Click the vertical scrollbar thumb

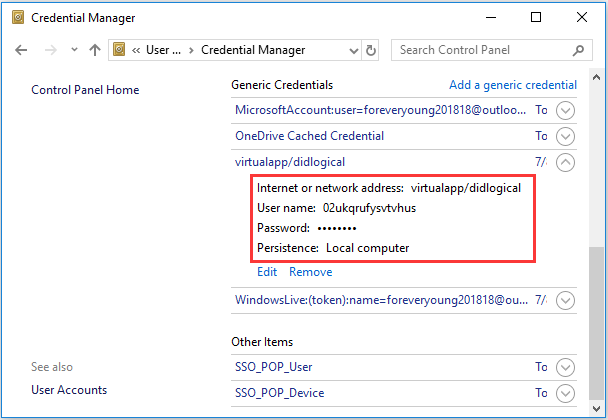[x=596, y=323]
